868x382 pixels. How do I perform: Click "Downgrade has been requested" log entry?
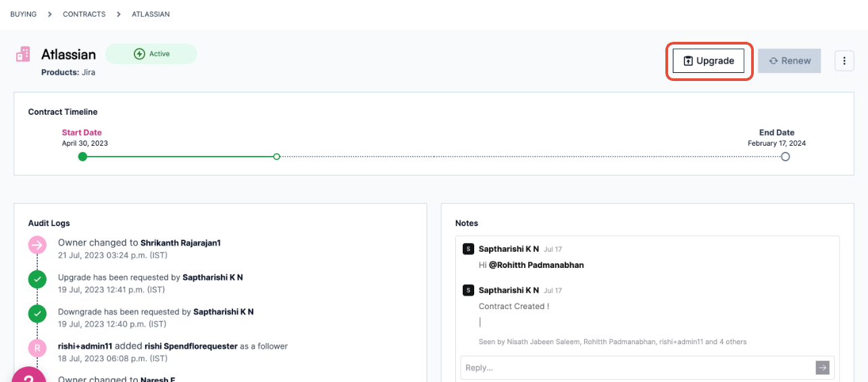[156, 312]
